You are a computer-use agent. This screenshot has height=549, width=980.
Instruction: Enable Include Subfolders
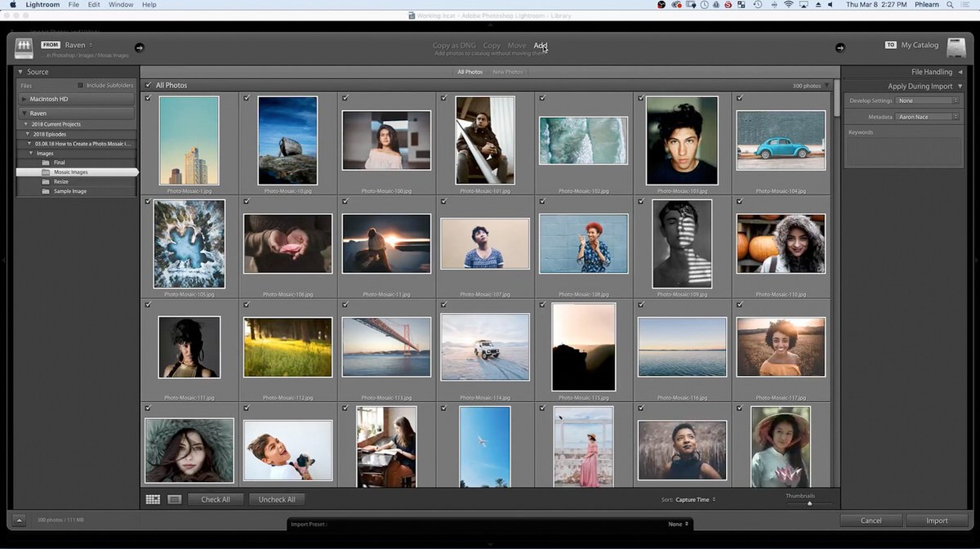80,85
